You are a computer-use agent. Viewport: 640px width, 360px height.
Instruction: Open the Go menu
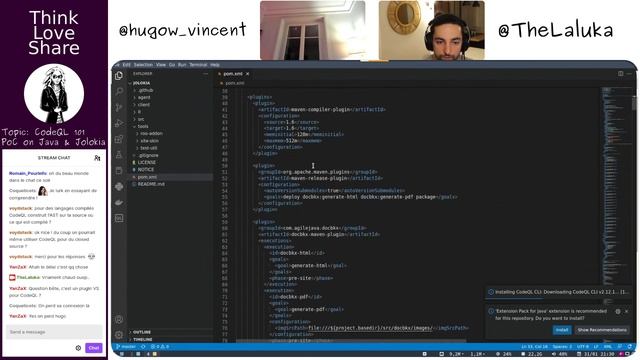pyautogui.click(x=172, y=65)
